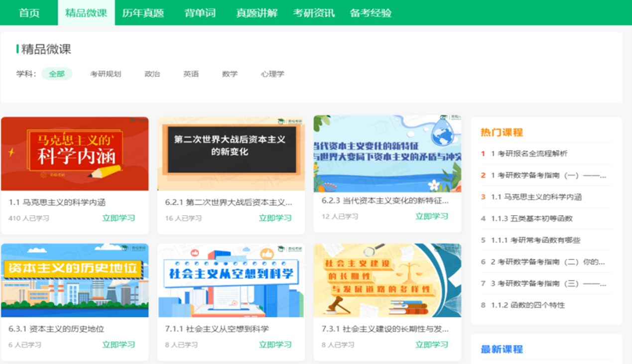Click 立即学习 for course 1.1 马克思主义的科学内涵
Viewport: 632px width, 364px height.
pos(119,218)
